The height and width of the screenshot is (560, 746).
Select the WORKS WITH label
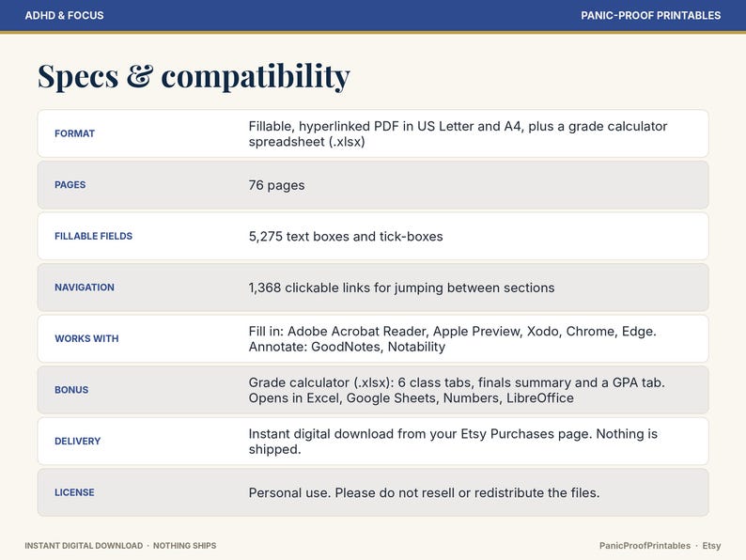86,339
